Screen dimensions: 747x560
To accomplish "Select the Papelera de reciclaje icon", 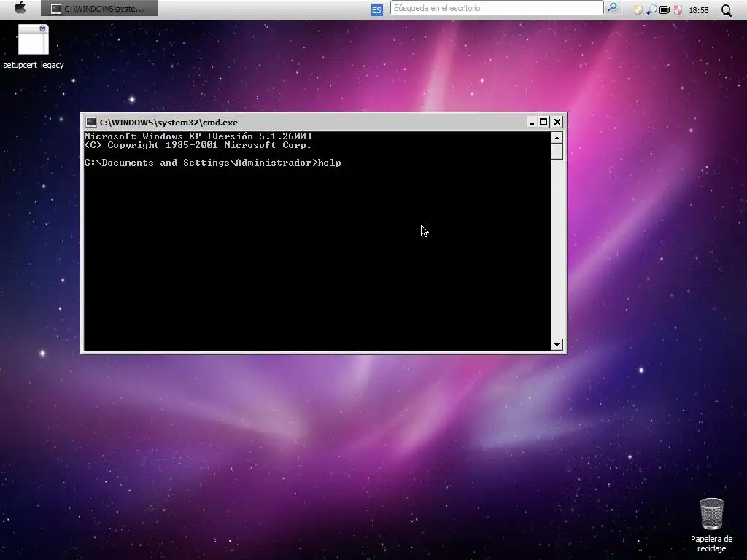I will pyautogui.click(x=711, y=525).
